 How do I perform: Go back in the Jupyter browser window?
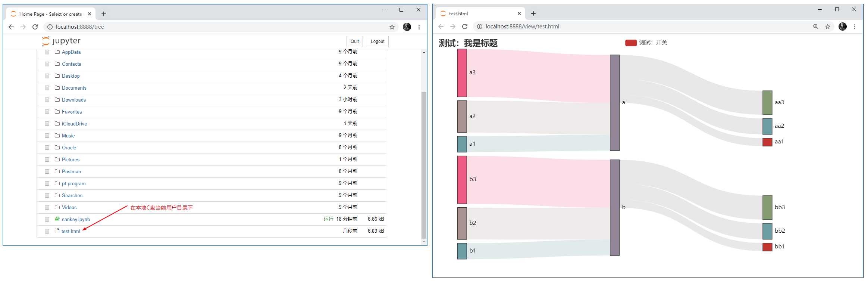[x=11, y=27]
